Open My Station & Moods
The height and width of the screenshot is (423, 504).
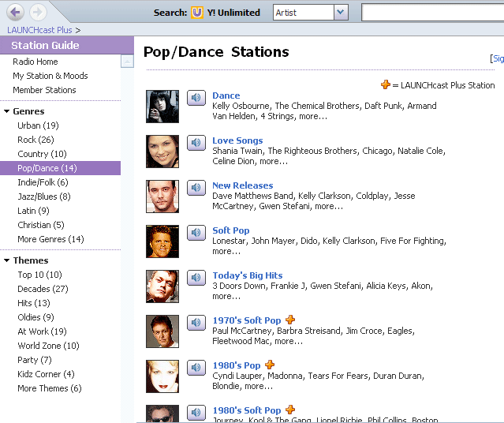(x=50, y=76)
